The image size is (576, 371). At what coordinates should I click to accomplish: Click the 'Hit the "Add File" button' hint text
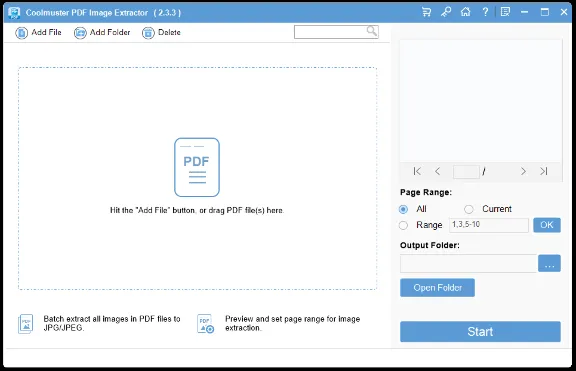click(x=197, y=210)
